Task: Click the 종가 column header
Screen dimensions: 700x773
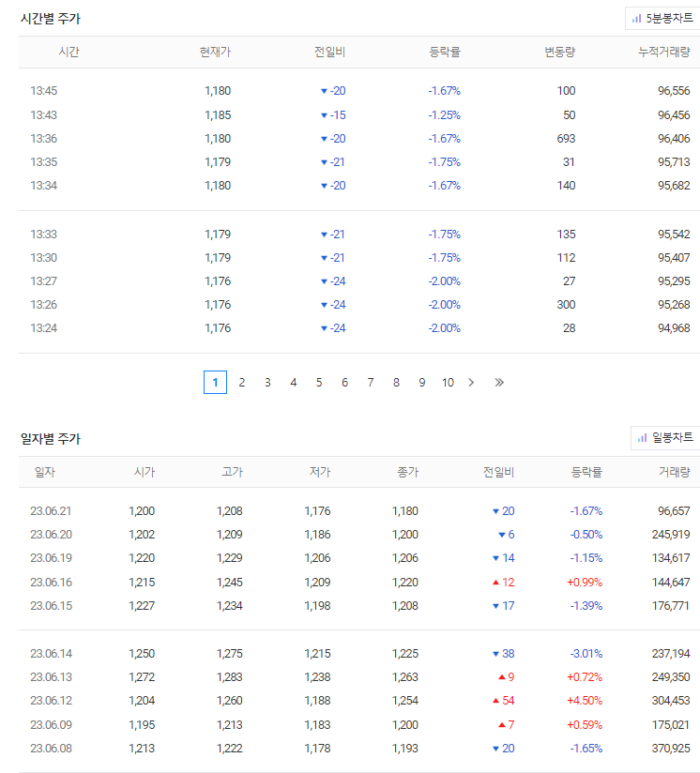Action: click(407, 472)
